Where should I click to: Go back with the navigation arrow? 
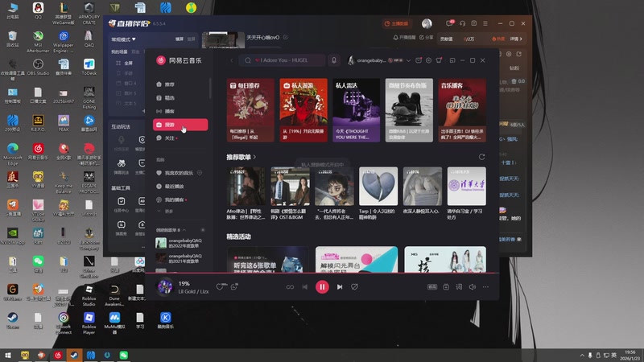(231, 60)
